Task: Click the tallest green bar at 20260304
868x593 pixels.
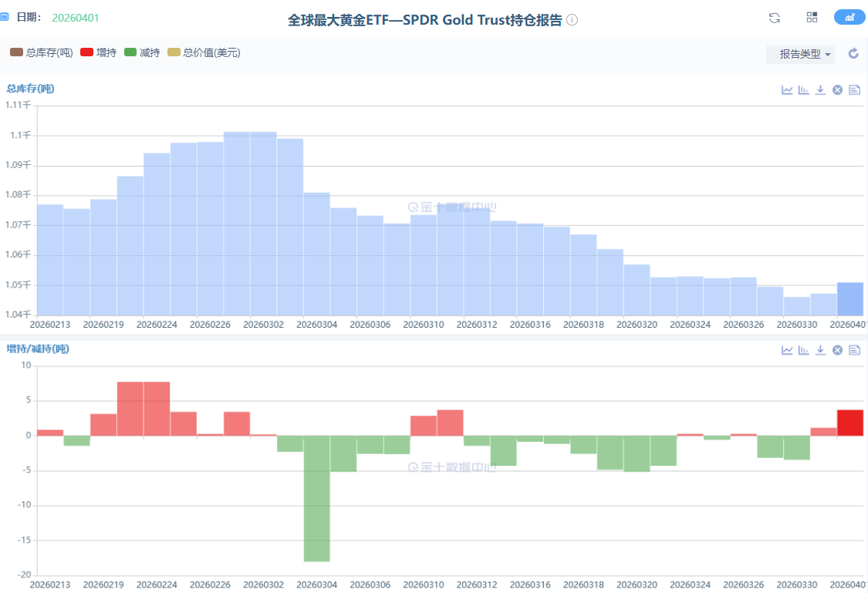Action: (x=316, y=498)
